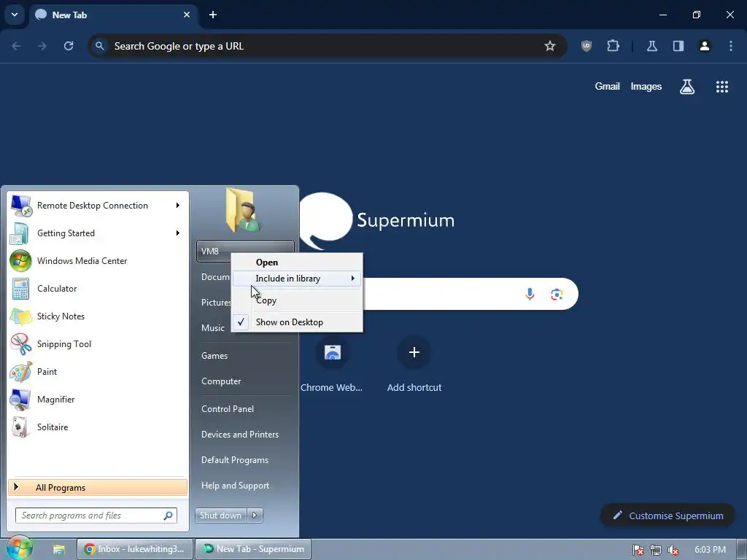Start voice search with microphone icon
Screen dimensions: 747x560
530,294
